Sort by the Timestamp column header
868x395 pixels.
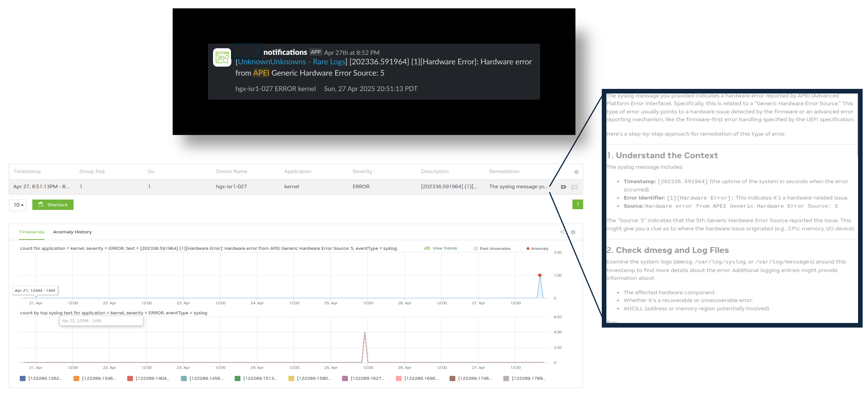(27, 172)
